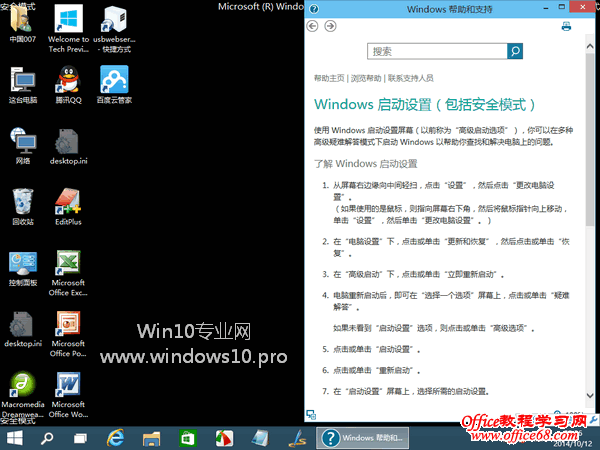Click step 3 text about 立即重新启动
The image size is (600, 450).
click(418, 274)
